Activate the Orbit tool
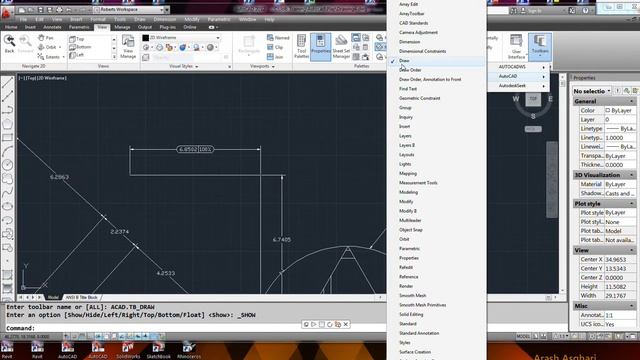This screenshot has height=360, width=640. [x=47, y=47]
